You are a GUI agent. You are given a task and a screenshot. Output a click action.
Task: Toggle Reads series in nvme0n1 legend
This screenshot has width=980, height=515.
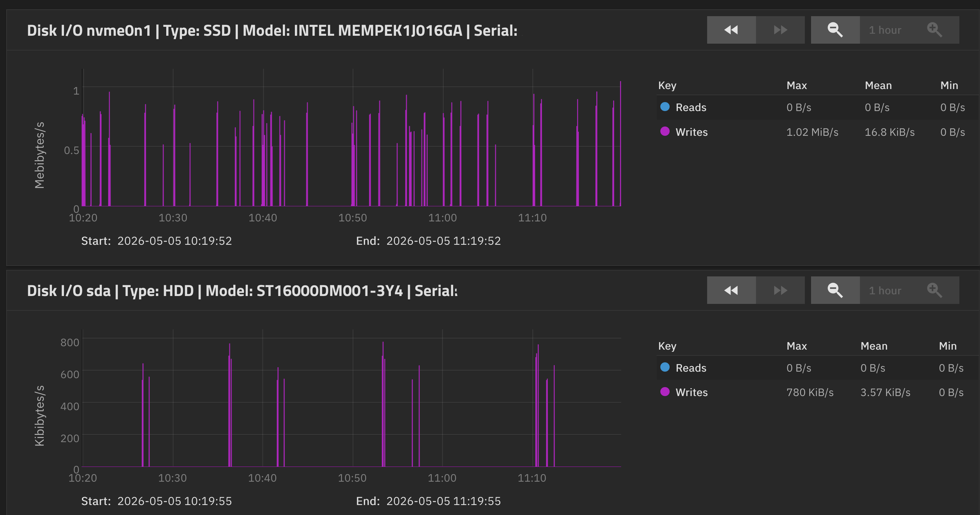691,107
